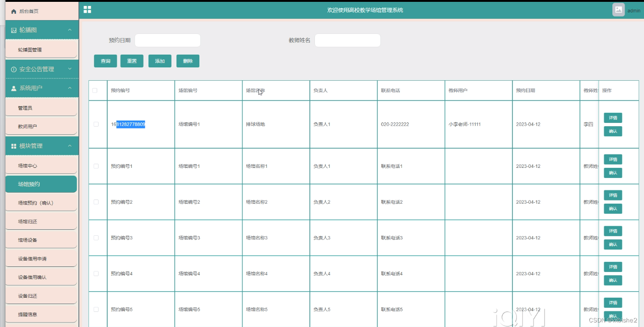Viewport: 644px width, 327px height.
Task: Focus the 预约日期 input field
Action: pyautogui.click(x=167, y=40)
